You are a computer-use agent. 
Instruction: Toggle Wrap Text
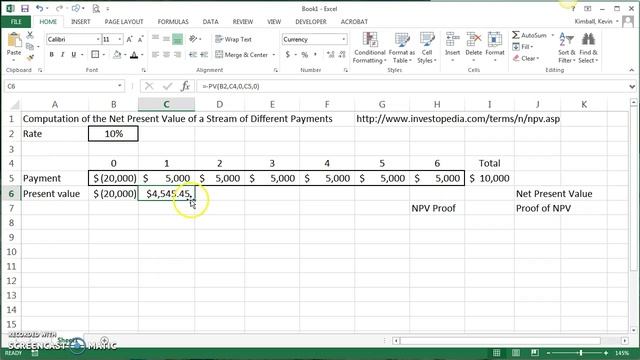pyautogui.click(x=233, y=39)
